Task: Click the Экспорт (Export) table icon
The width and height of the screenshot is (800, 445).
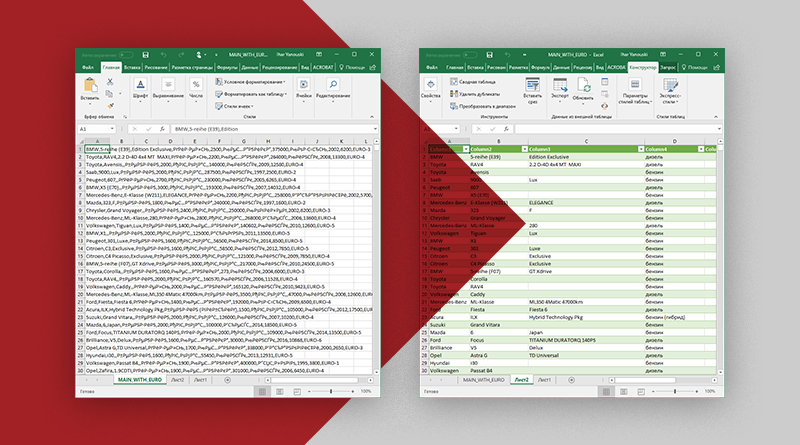Action: pos(560,85)
